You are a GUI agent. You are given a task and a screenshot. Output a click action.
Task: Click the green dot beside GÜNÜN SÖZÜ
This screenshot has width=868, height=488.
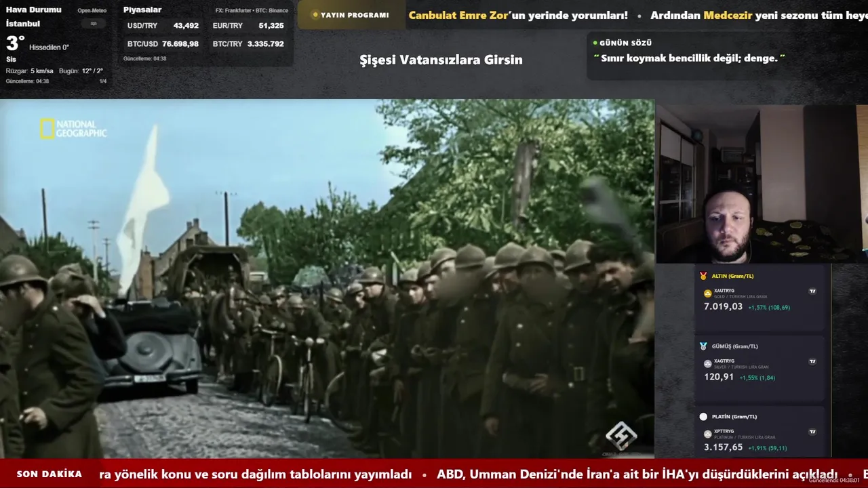coord(595,43)
